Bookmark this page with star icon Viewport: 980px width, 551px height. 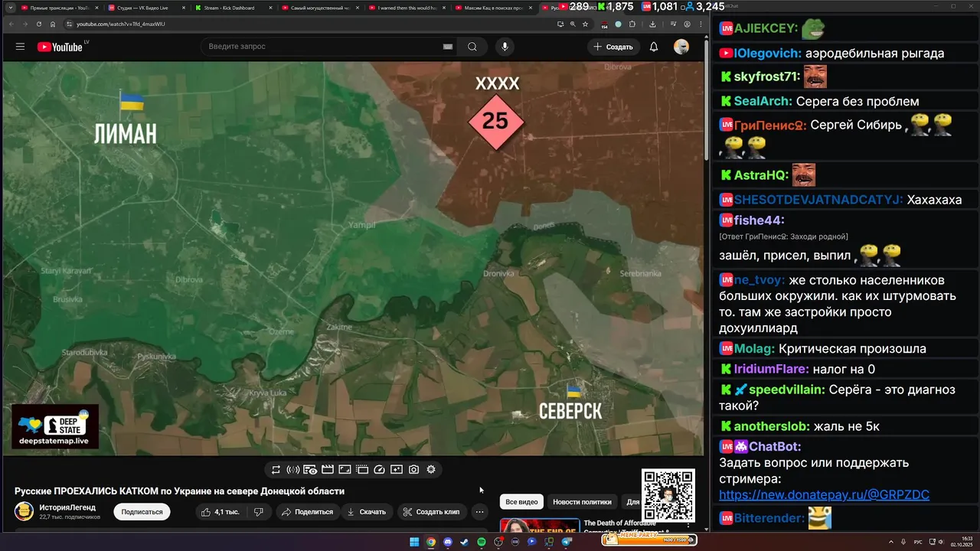tap(586, 24)
